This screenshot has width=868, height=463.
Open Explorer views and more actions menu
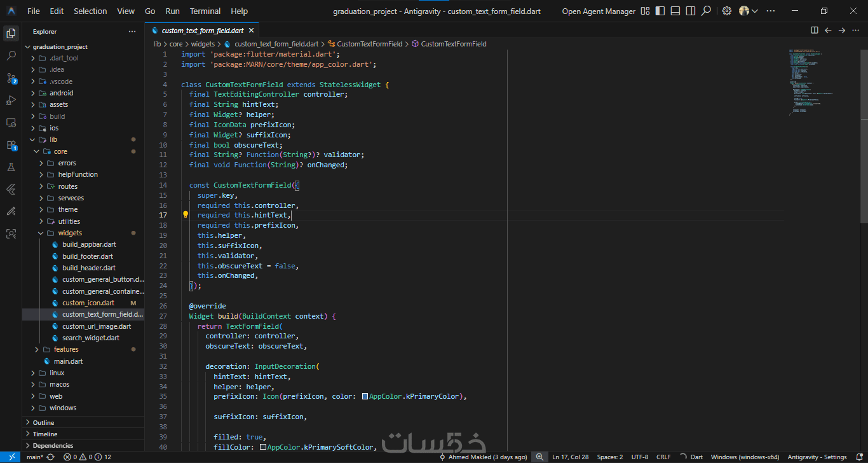(x=132, y=31)
